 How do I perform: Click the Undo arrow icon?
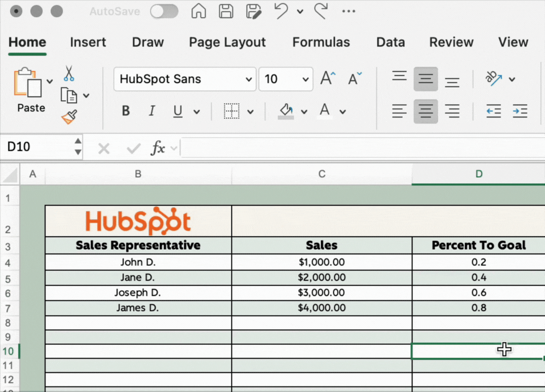pyautogui.click(x=282, y=11)
